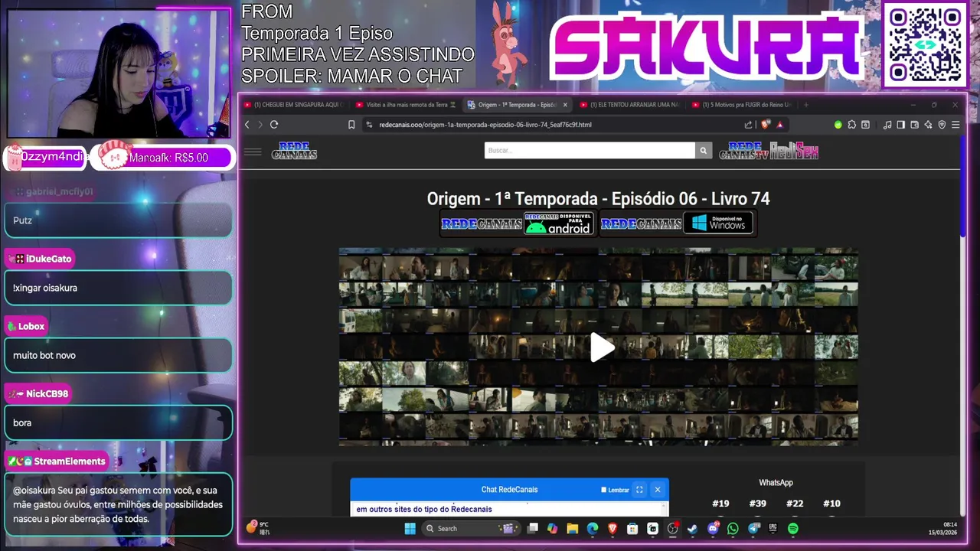The width and height of the screenshot is (980, 551).
Task: Play the Origem Episódio 06 video
Action: pyautogui.click(x=601, y=347)
